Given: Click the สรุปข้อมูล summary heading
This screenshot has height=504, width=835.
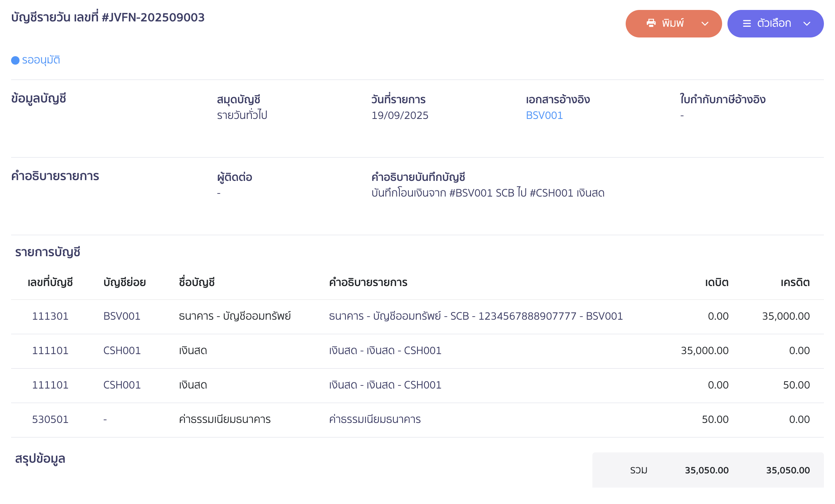Looking at the screenshot, I should point(40,458).
